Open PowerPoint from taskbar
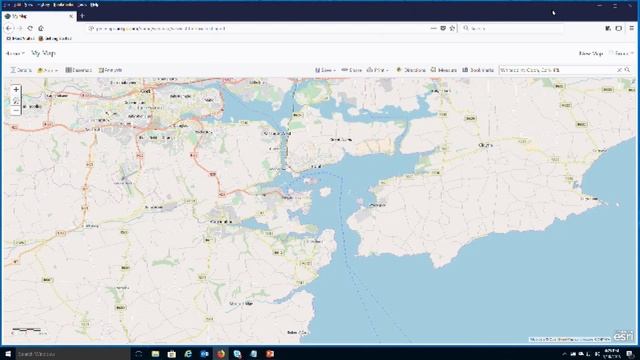Image resolution: width=640 pixels, height=360 pixels. pyautogui.click(x=270, y=354)
